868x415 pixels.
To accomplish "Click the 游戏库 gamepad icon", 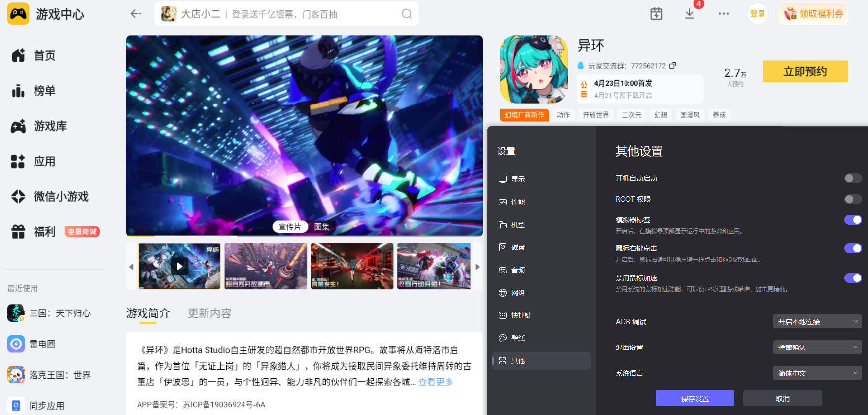I will tap(18, 126).
